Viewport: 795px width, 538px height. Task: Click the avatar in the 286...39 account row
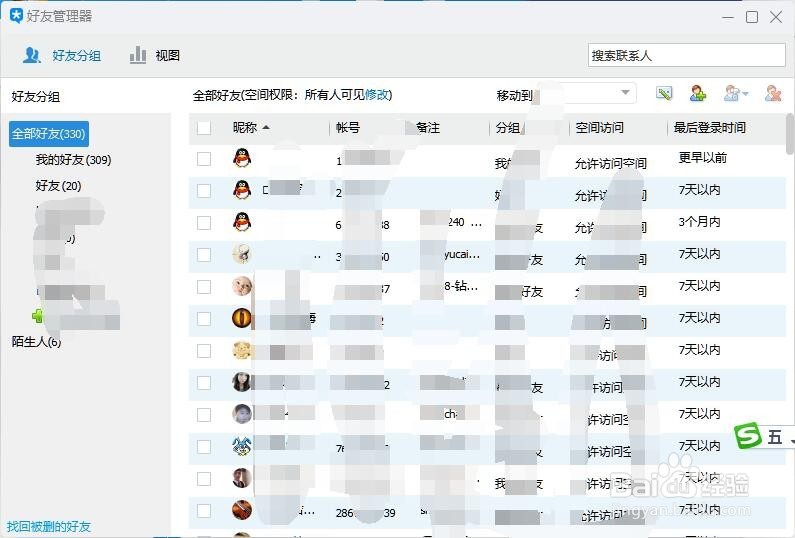click(242, 510)
